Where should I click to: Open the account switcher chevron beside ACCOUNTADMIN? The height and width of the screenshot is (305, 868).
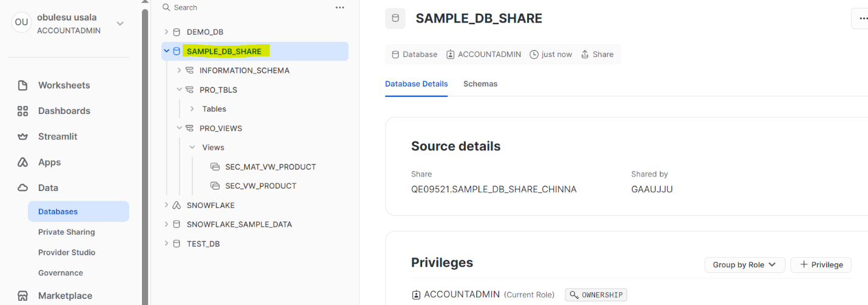coord(120,24)
